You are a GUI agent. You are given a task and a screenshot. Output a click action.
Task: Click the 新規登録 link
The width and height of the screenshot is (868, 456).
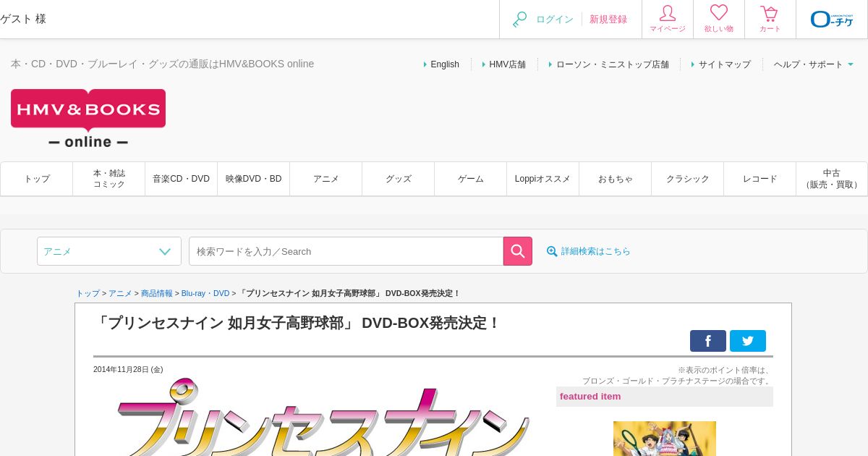[x=608, y=20]
